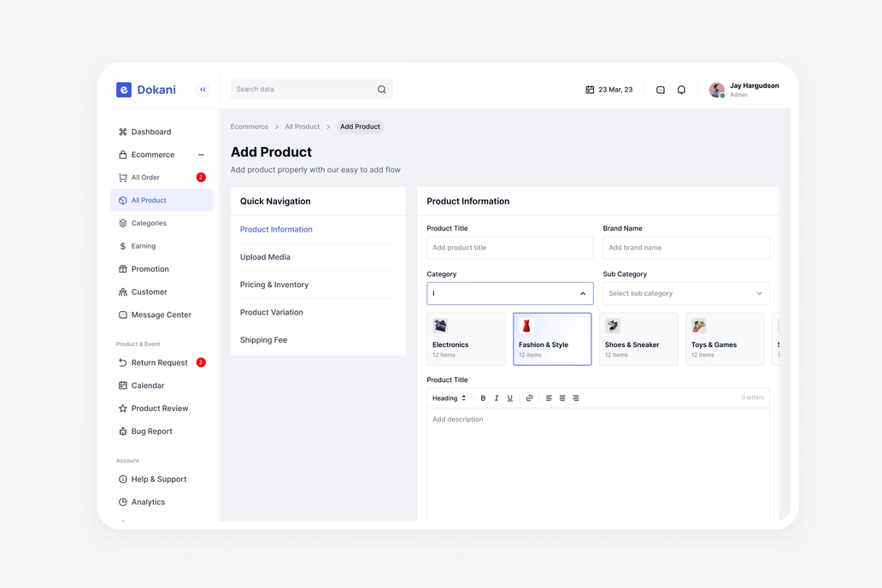
Task: Click the Return Request red badge
Action: pos(201,362)
